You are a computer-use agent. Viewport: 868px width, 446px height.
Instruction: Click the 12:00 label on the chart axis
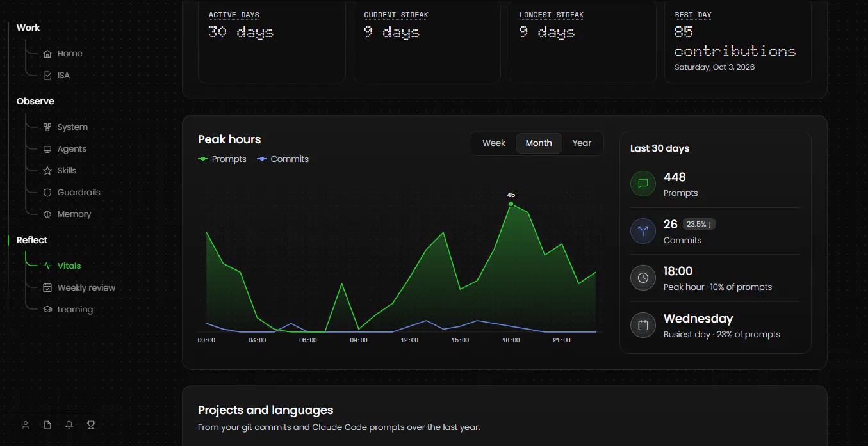[409, 340]
